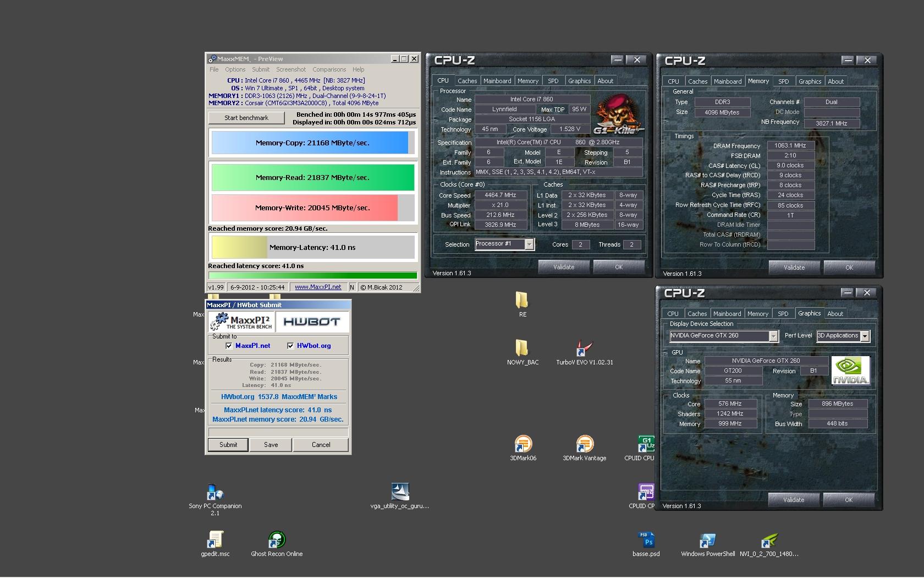This screenshot has height=578, width=924.
Task: Click Validate in CPU tab window
Action: (x=564, y=267)
